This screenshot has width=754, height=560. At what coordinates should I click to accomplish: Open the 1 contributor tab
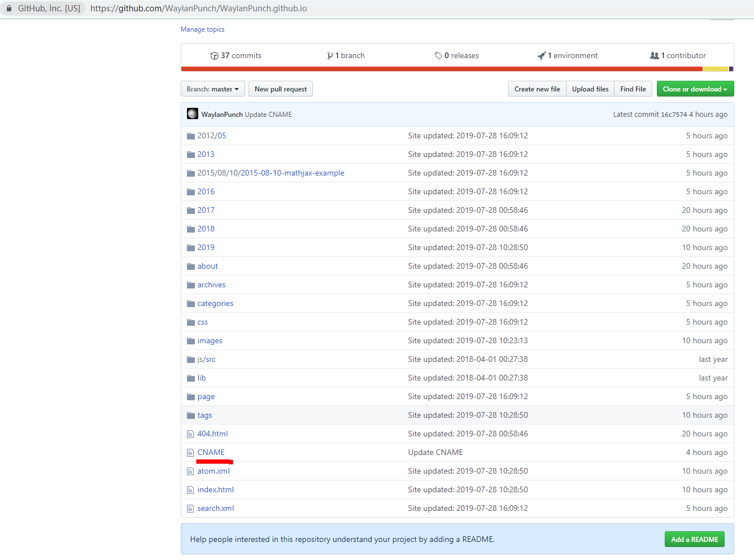point(678,56)
